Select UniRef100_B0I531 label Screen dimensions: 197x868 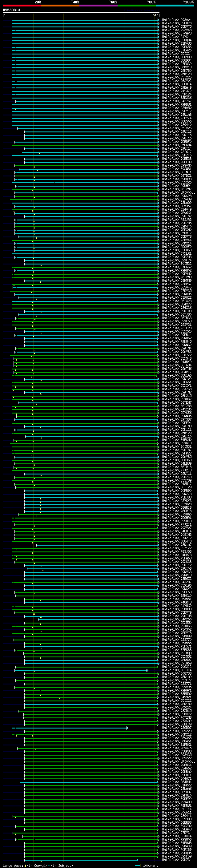coord(177,447)
